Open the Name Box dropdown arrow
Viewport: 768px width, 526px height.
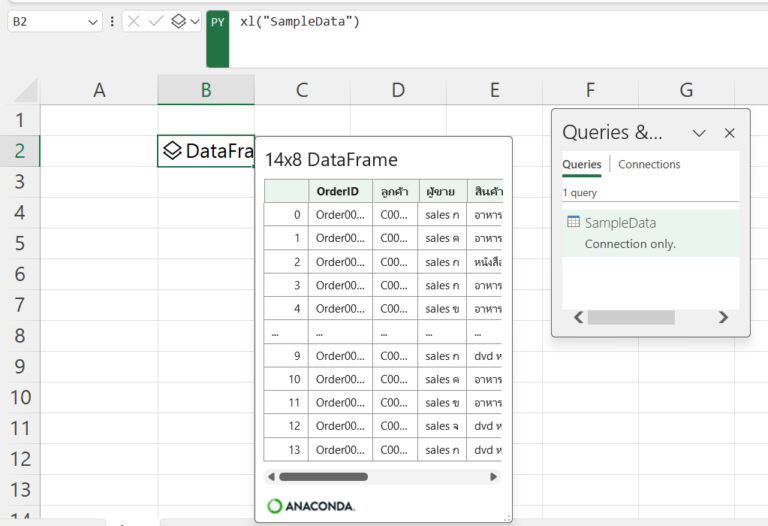[94, 21]
